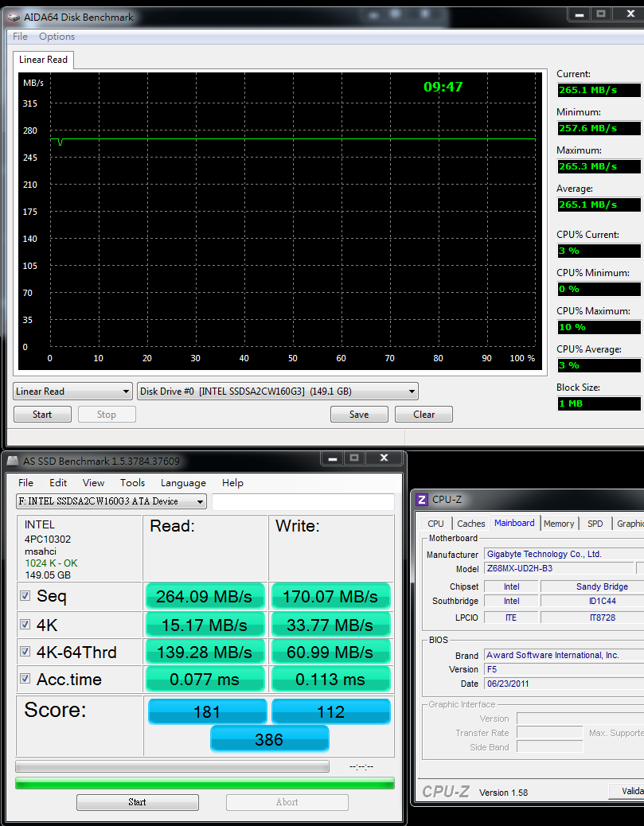The image size is (644, 826).
Task: Click the read access time 0.077 ms
Action: tap(205, 680)
